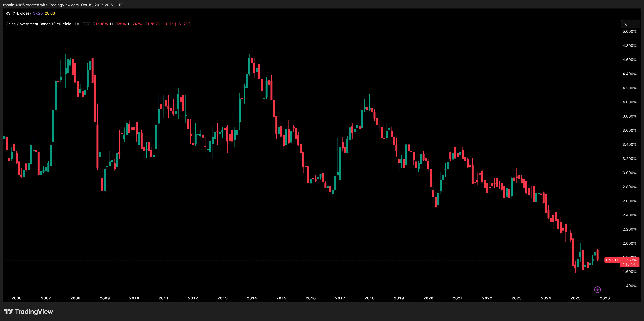
Task: Click the close value C1.763% in legend
Action: click(x=152, y=24)
